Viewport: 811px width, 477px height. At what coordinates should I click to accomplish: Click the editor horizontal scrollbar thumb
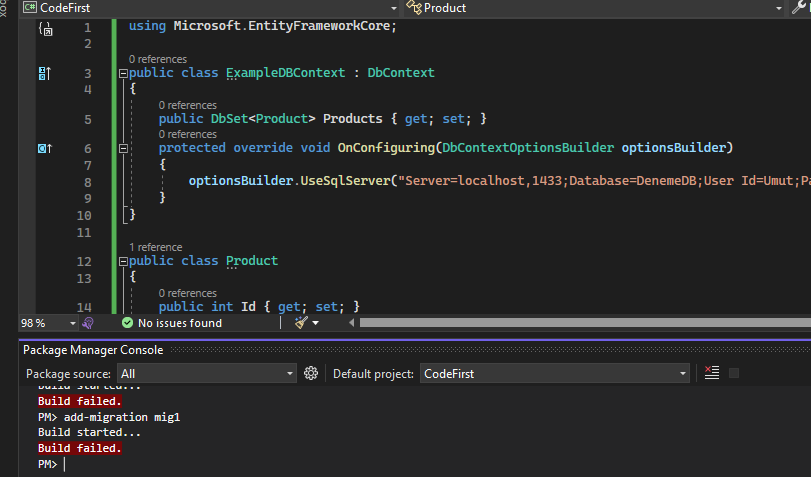585,323
